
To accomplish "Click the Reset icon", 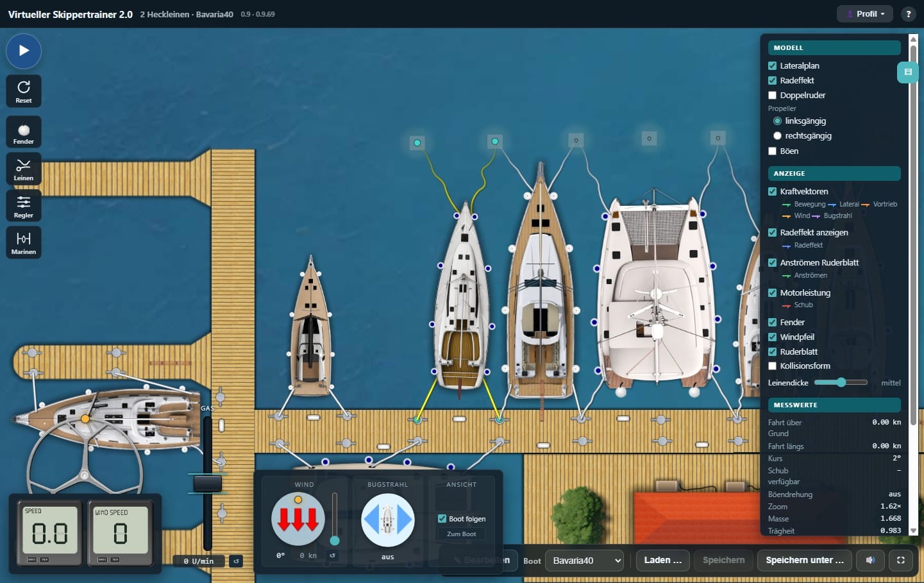I will pyautogui.click(x=24, y=91).
